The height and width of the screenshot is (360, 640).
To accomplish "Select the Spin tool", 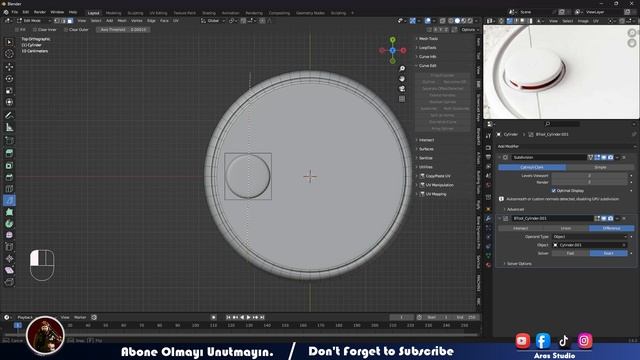I will (x=9, y=224).
